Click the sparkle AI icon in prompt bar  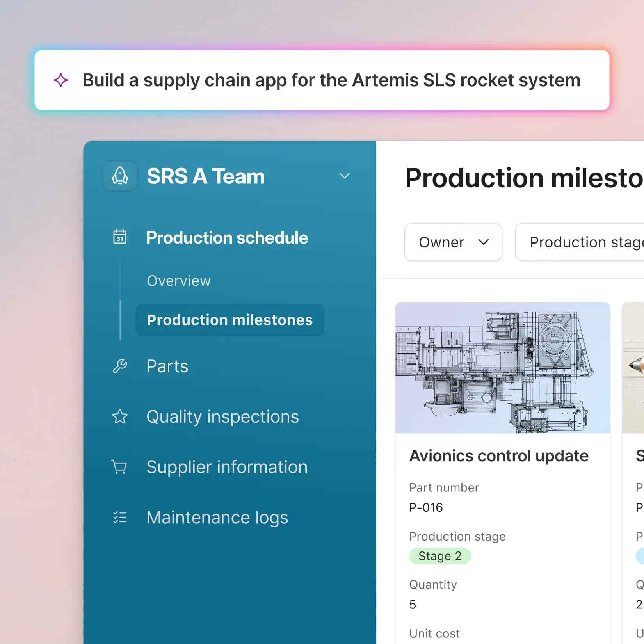61,80
